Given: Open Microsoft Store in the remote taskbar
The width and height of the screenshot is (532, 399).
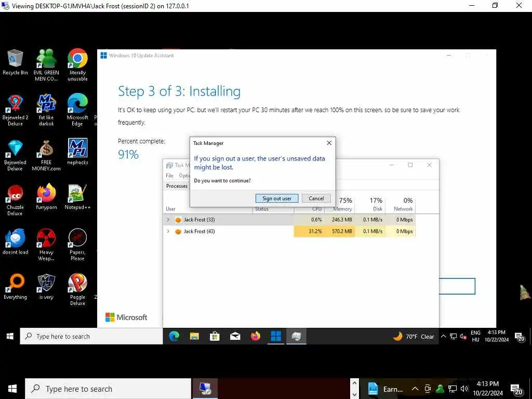Looking at the screenshot, I should coord(215,336).
